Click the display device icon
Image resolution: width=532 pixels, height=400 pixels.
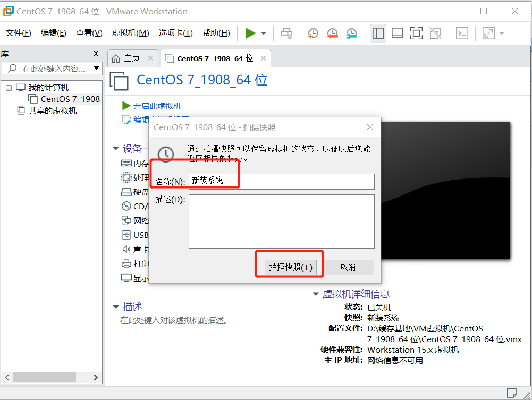click(x=126, y=278)
